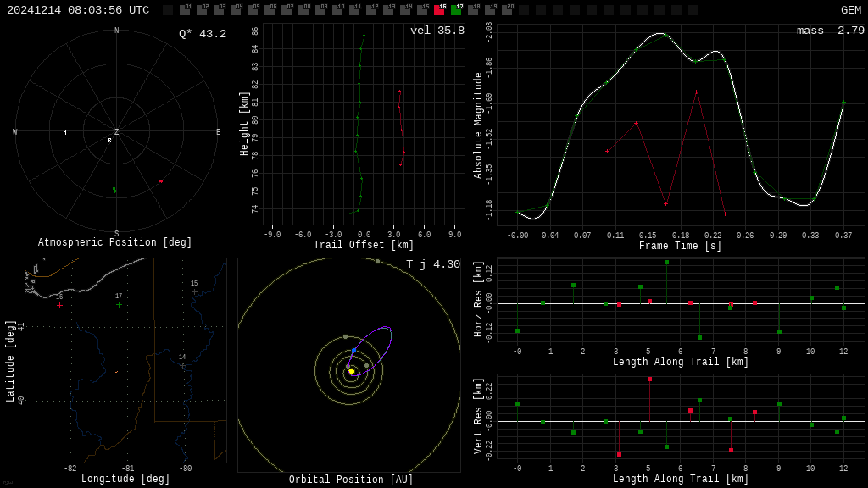The width and height of the screenshot is (868, 488).
Task: Click the GEM label at top right
Action: 850,10
